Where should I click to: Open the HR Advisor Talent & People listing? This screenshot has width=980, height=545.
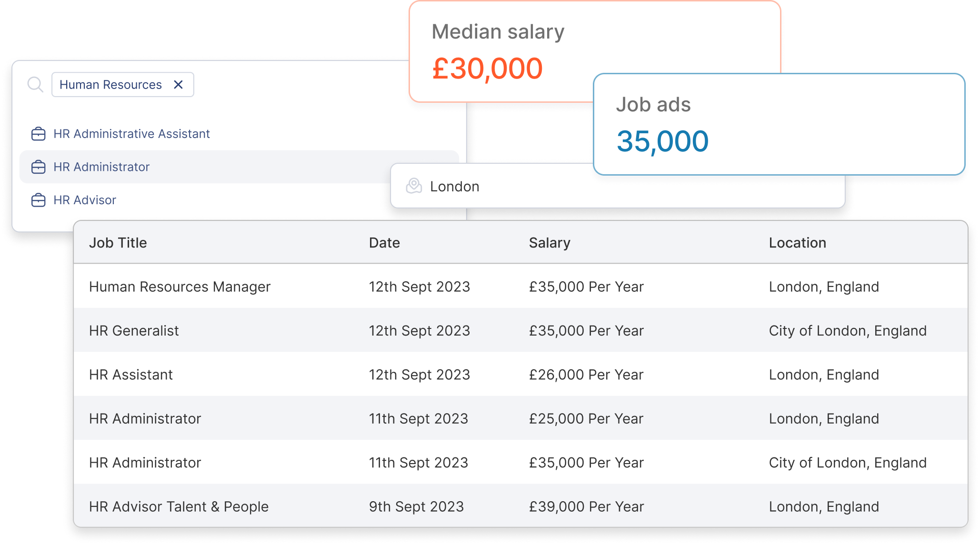click(179, 506)
